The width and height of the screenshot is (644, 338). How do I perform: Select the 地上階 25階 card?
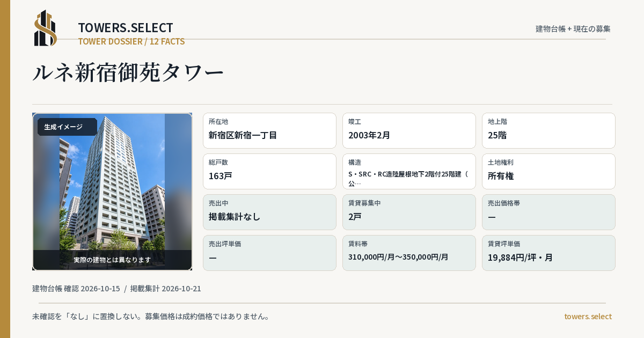tap(548, 130)
